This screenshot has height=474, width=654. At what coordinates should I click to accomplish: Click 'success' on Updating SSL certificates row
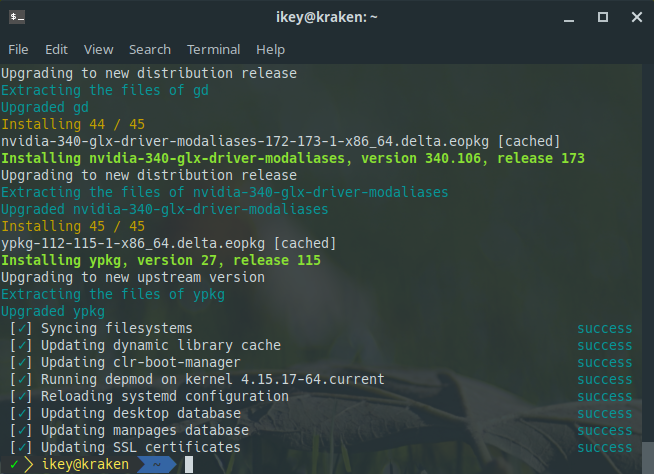[605, 448]
